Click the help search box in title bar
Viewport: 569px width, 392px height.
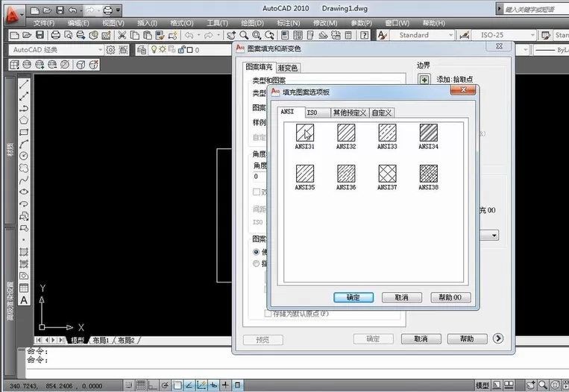point(535,10)
